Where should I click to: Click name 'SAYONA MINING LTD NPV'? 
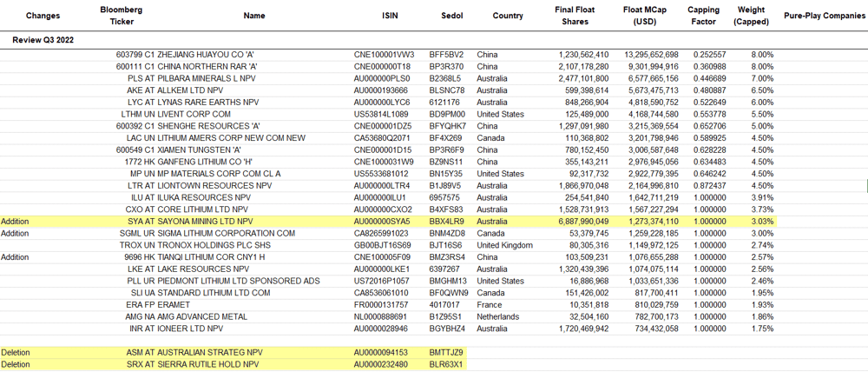coord(207,222)
